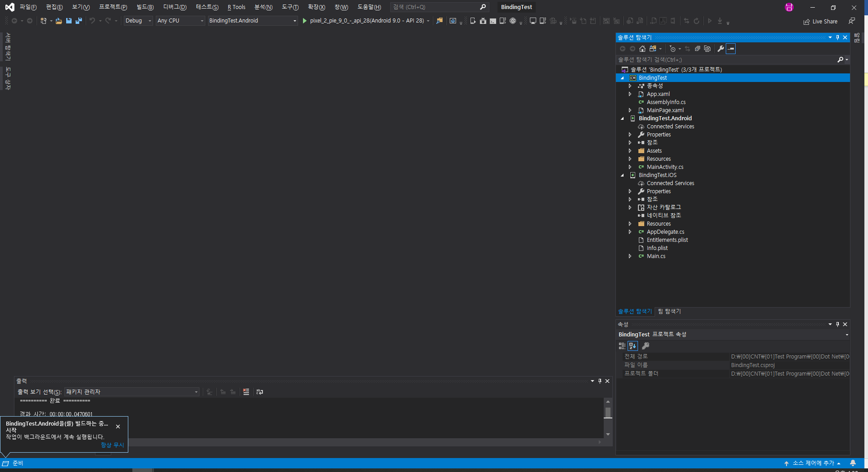Select Info.plist in the iOS project
868x472 pixels.
(657, 248)
